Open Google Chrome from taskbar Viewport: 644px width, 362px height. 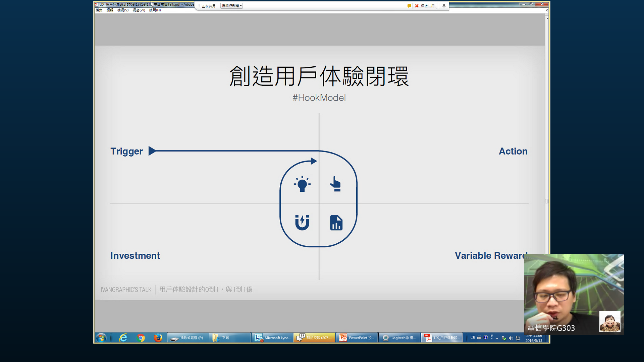[x=141, y=338]
